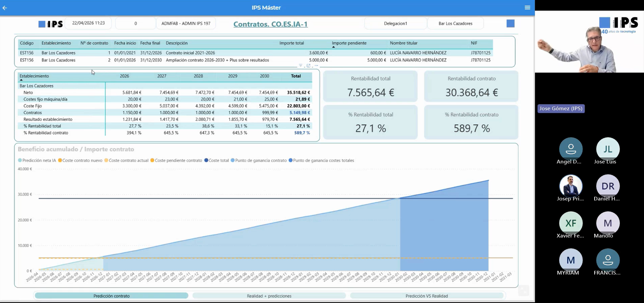Sort by Descripción column header

177,43
